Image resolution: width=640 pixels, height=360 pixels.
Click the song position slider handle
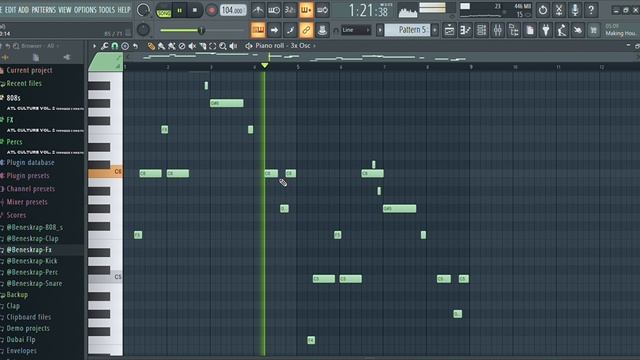click(200, 30)
